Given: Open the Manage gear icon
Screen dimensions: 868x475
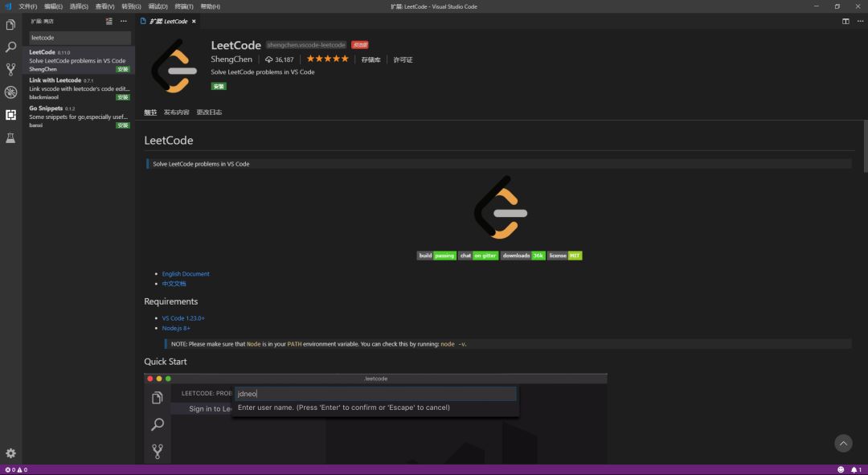Looking at the screenshot, I should 10,453.
